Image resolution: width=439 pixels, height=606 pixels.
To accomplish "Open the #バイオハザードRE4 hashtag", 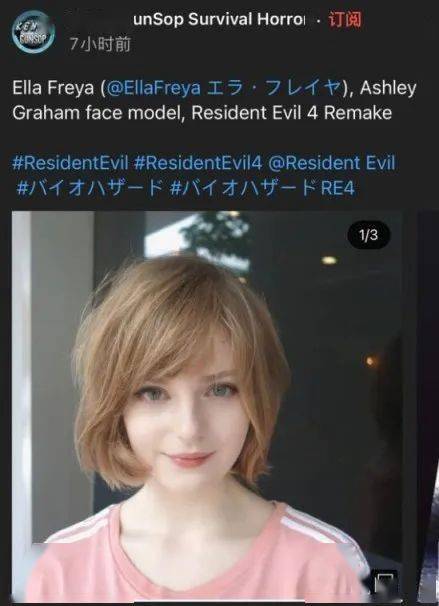I will [262, 188].
